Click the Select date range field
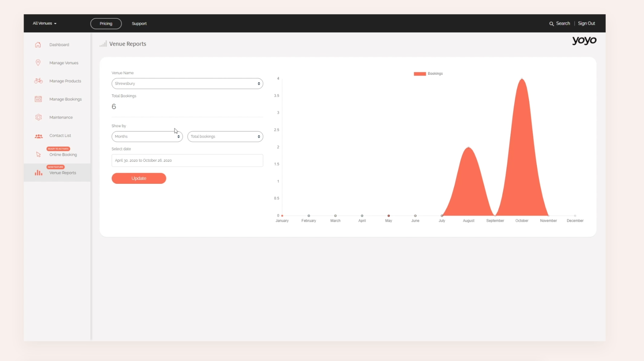Image resolution: width=644 pixels, height=361 pixels. pyautogui.click(x=187, y=161)
